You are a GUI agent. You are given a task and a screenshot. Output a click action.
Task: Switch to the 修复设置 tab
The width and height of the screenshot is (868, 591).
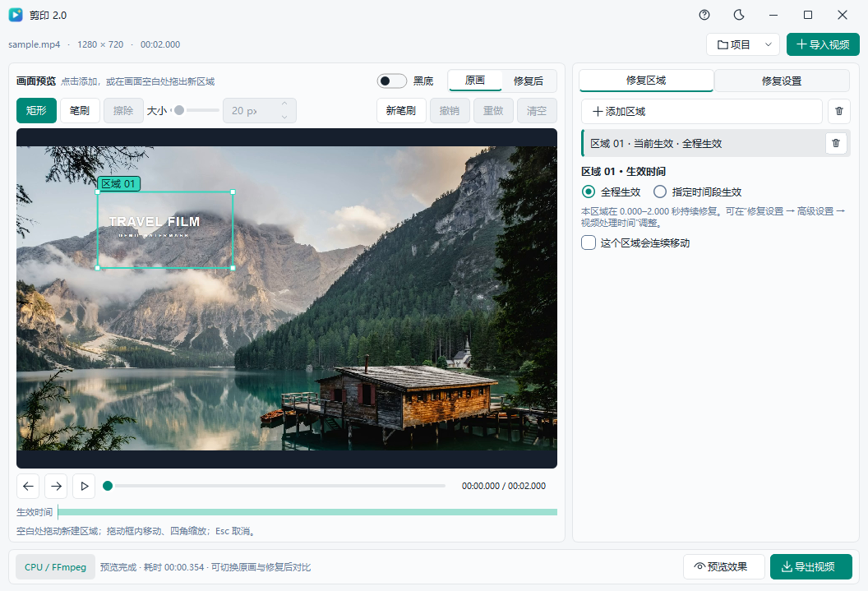click(x=781, y=81)
